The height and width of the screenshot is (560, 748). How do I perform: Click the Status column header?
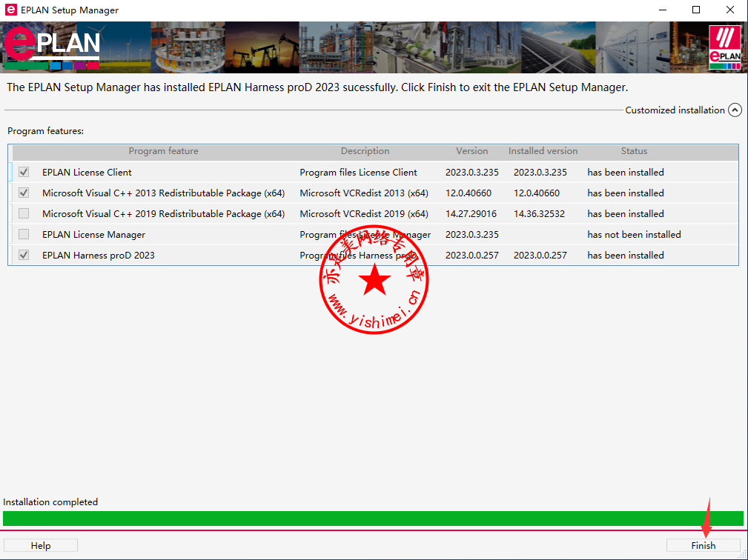pos(634,151)
